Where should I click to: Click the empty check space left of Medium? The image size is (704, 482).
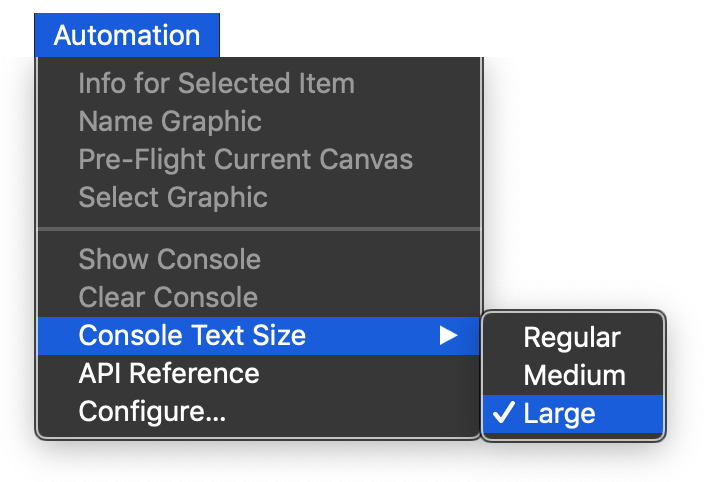504,375
